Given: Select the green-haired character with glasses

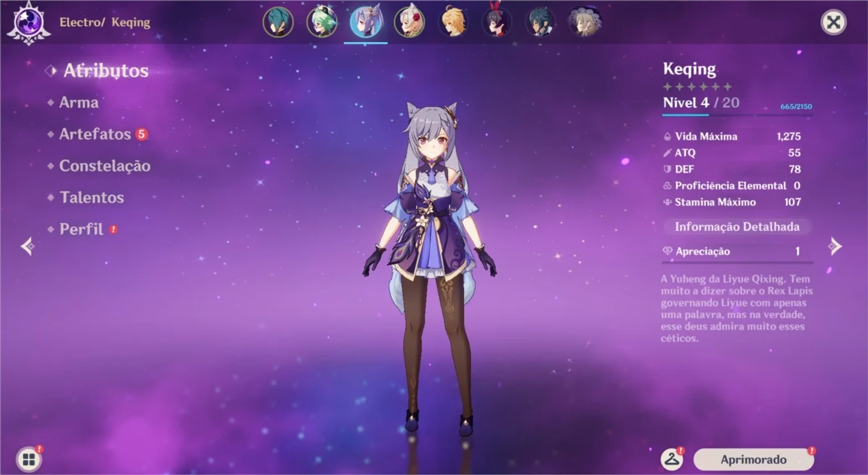Looking at the screenshot, I should [322, 22].
